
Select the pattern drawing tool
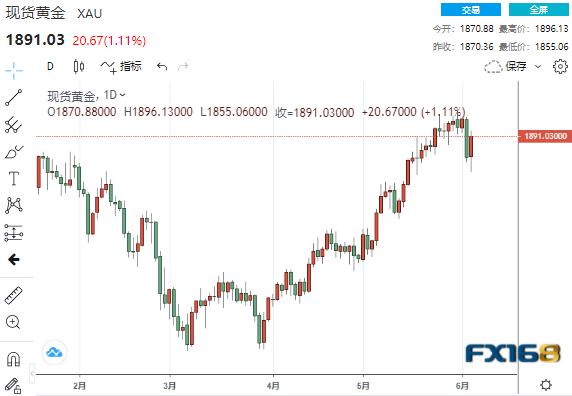point(13,205)
